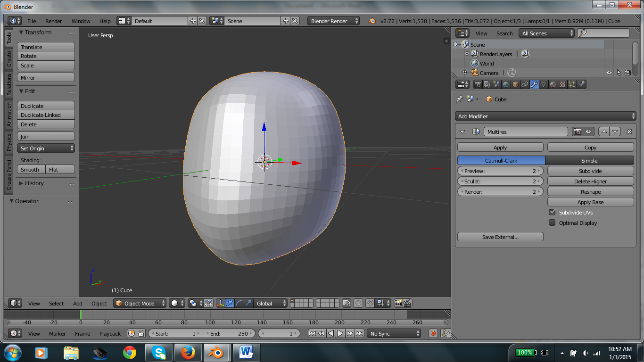Render the animation using the clapperboard icon
644x362 pixels.
click(x=407, y=304)
